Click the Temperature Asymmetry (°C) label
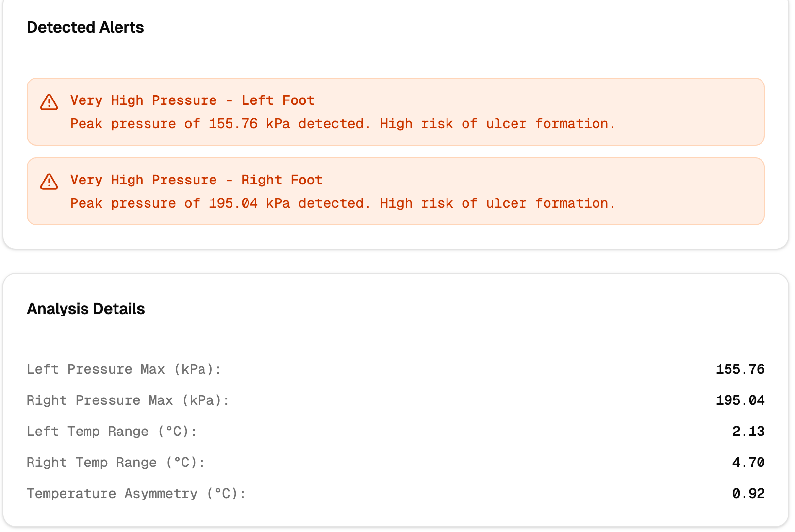 136,494
